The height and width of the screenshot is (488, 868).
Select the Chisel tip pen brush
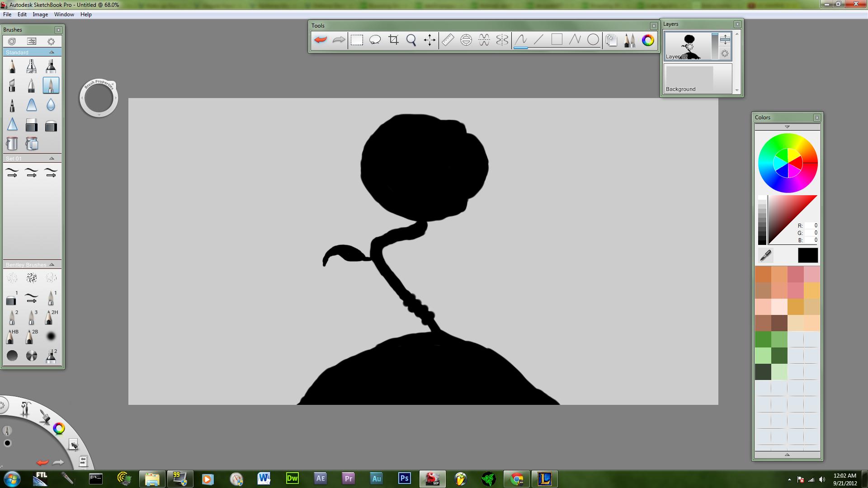click(x=12, y=85)
